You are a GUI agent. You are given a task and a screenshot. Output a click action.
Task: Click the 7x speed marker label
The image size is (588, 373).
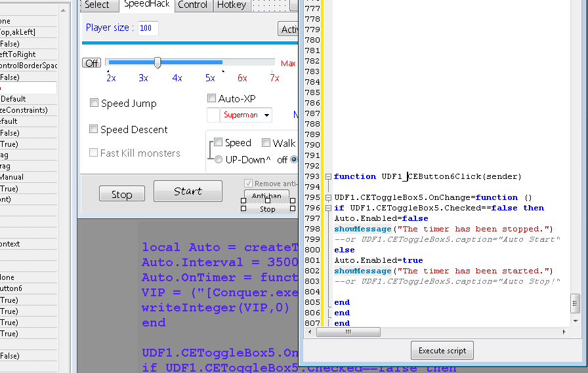pyautogui.click(x=274, y=78)
